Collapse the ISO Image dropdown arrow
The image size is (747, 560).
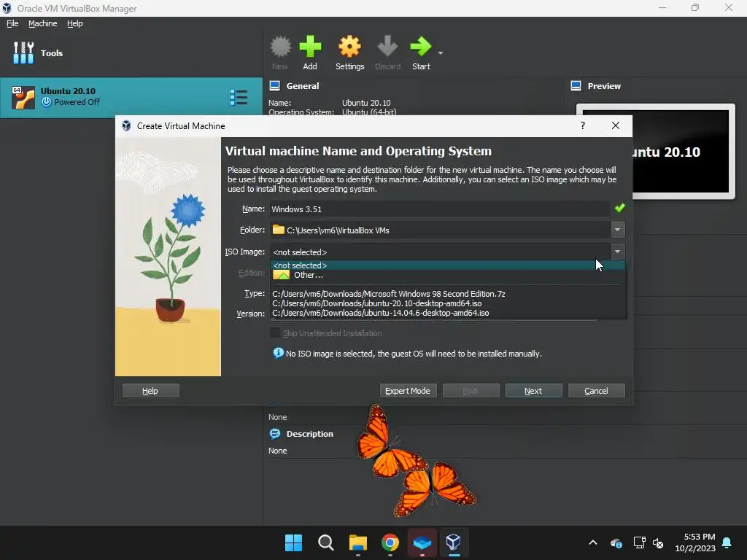tap(617, 252)
